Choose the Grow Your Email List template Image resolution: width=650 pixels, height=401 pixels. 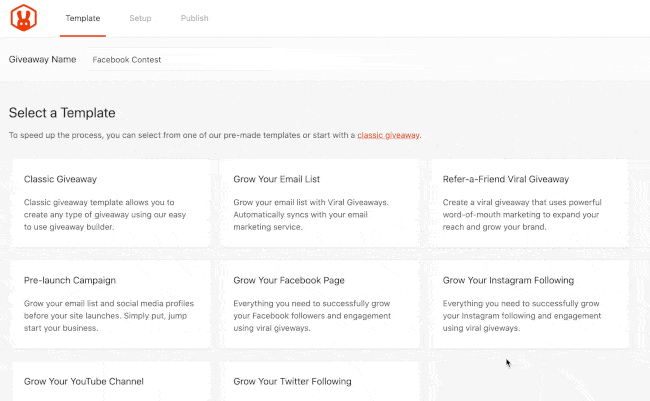pos(320,203)
